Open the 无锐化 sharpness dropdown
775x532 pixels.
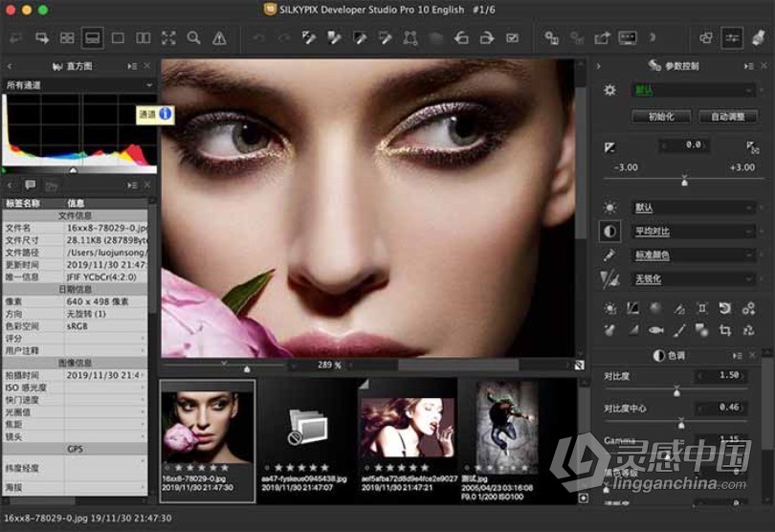693,278
